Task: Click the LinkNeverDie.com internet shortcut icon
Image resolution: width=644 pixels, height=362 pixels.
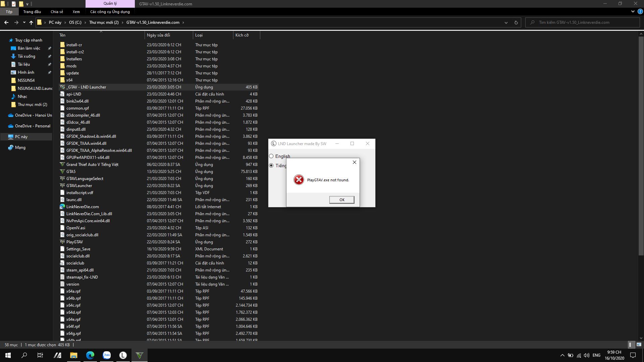Action: 62,207
